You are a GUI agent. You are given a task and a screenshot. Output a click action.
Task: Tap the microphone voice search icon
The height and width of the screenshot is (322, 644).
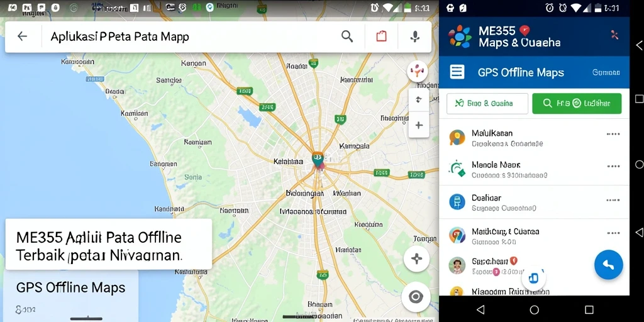click(x=415, y=36)
